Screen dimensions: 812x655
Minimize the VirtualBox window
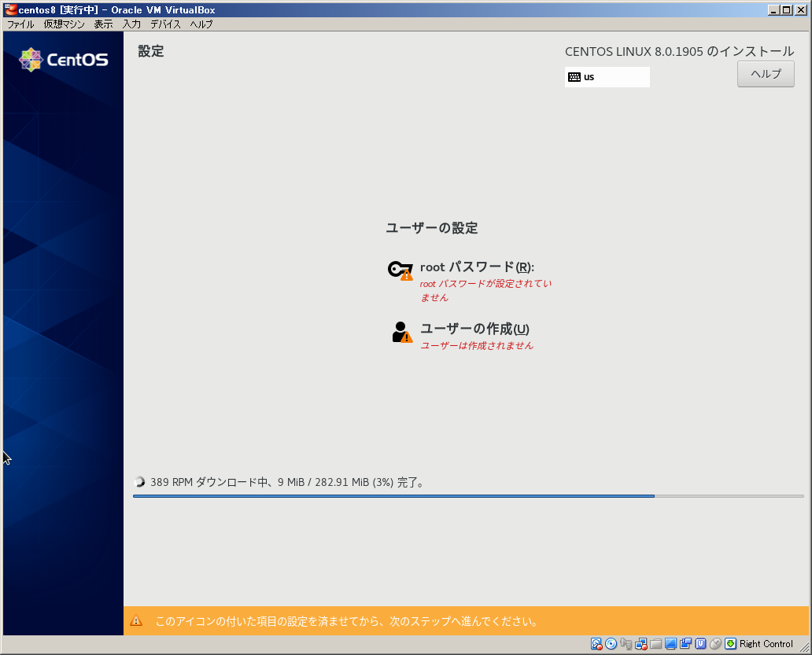tap(773, 10)
